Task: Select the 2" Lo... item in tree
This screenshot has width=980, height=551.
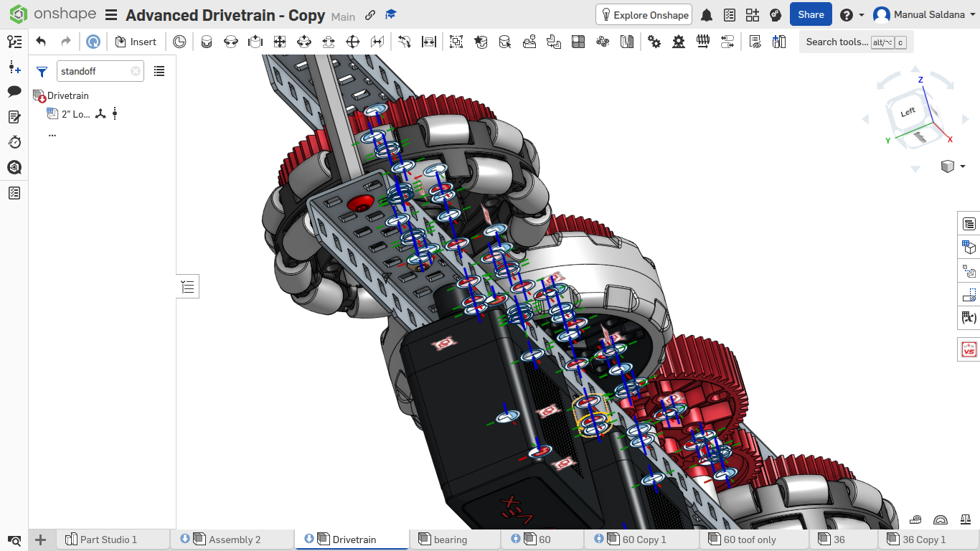Action: click(76, 114)
